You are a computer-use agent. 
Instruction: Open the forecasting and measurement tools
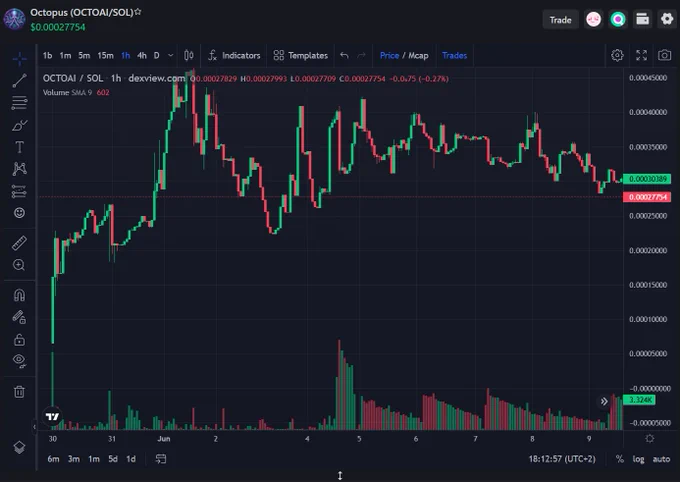click(x=19, y=191)
